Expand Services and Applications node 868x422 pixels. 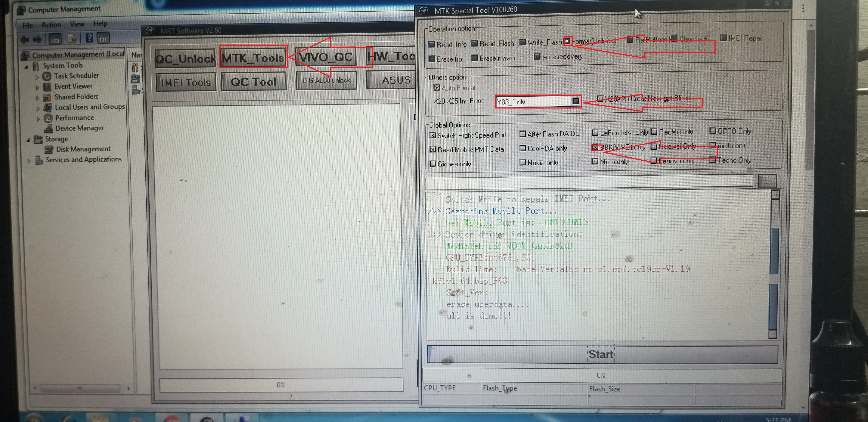29,161
